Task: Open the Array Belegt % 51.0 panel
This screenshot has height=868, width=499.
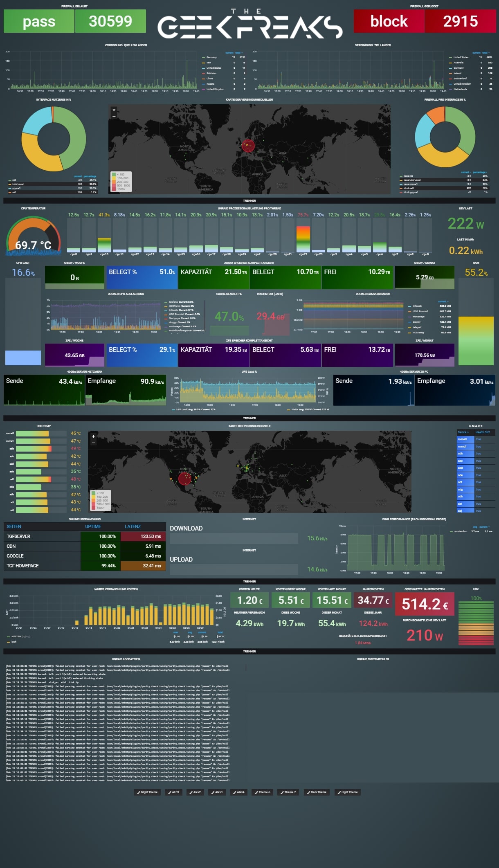Action: tap(142, 277)
